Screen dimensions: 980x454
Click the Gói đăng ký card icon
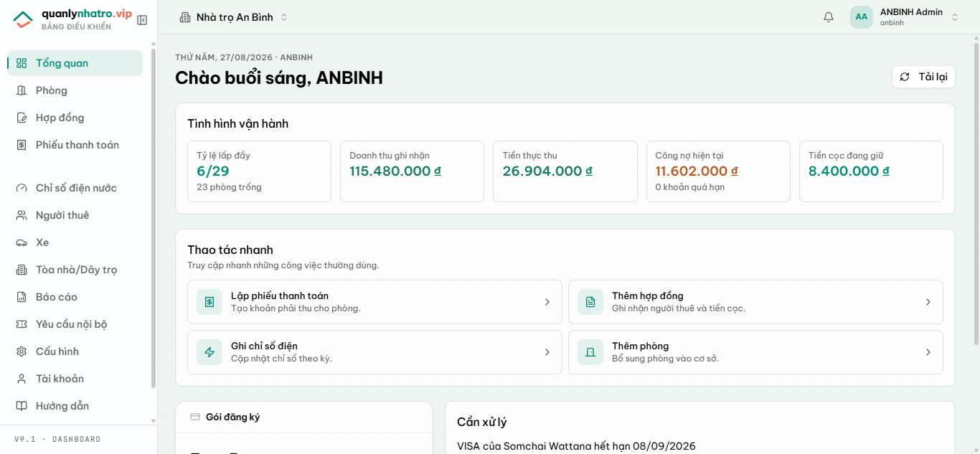click(195, 417)
